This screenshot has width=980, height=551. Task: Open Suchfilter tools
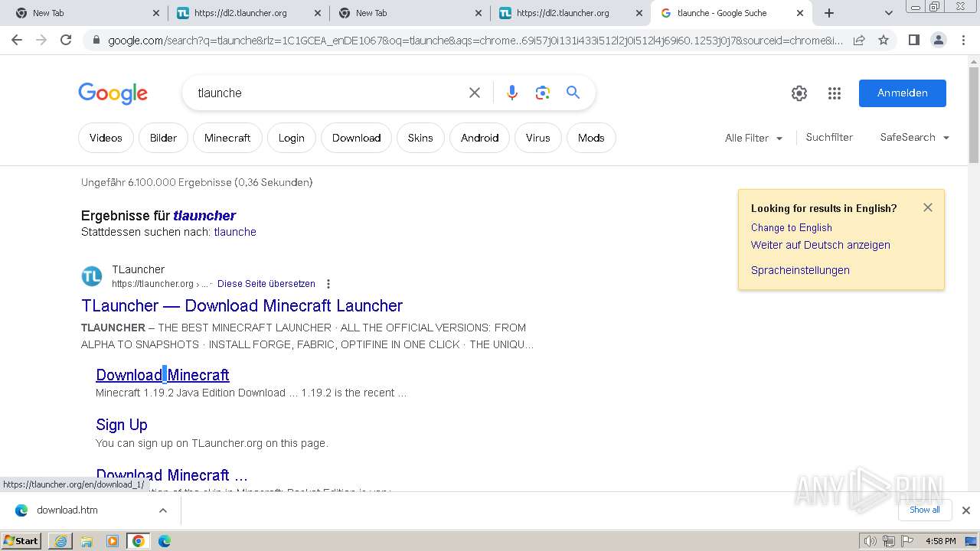tap(829, 138)
